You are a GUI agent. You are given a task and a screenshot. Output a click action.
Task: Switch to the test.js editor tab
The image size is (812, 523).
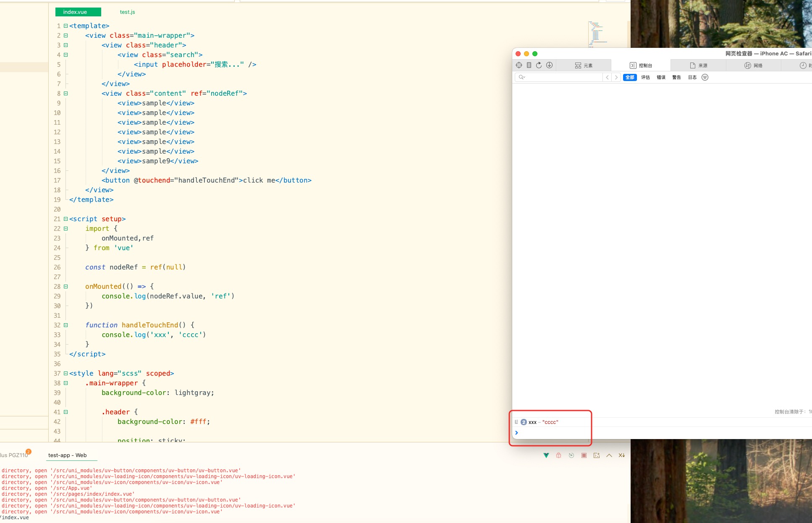(x=127, y=12)
